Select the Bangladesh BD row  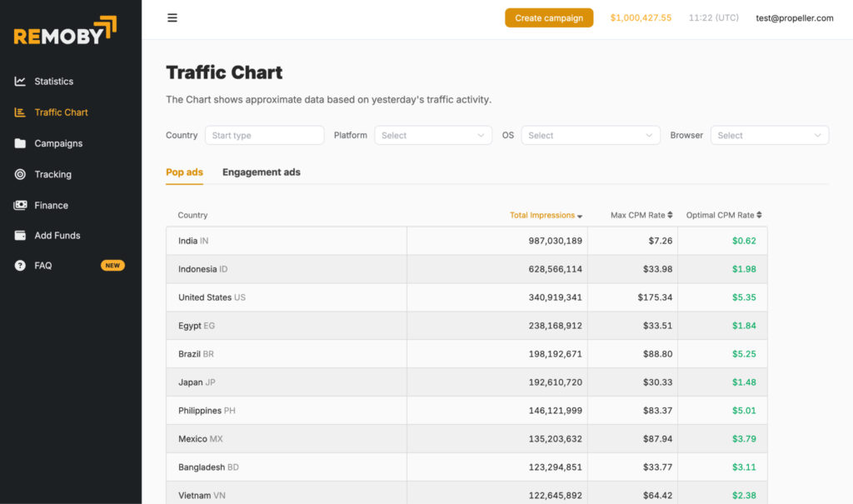pos(466,467)
